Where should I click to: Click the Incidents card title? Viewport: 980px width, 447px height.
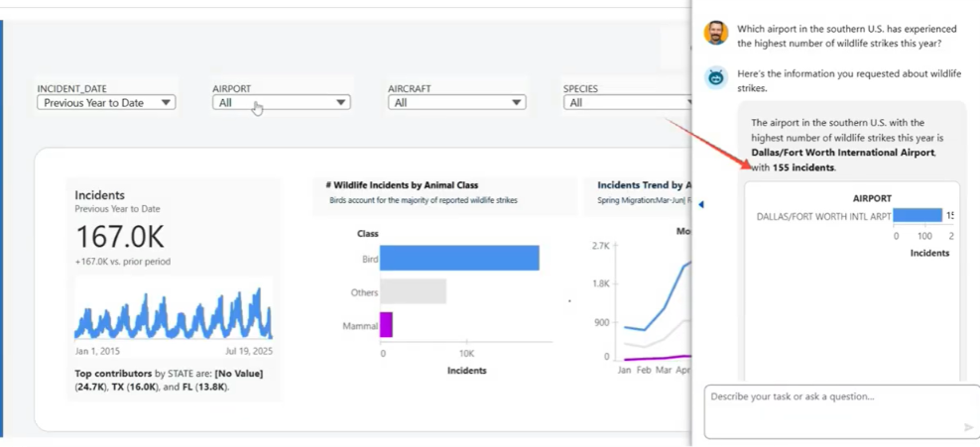click(100, 195)
